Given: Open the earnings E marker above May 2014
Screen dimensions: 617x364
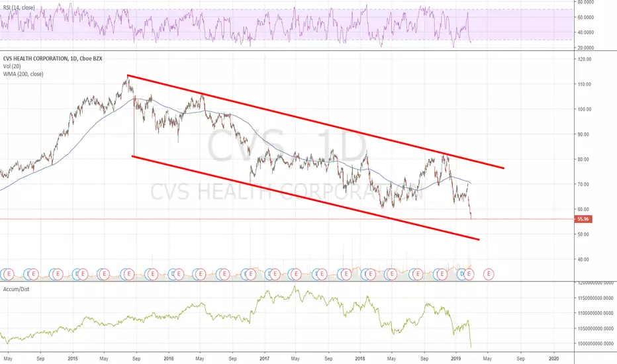Looking at the screenshot, I should [9, 273].
